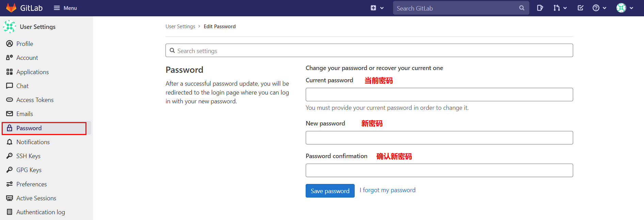Click the I forgot my password link
Screen dimensions: 644x220
(x=387, y=190)
